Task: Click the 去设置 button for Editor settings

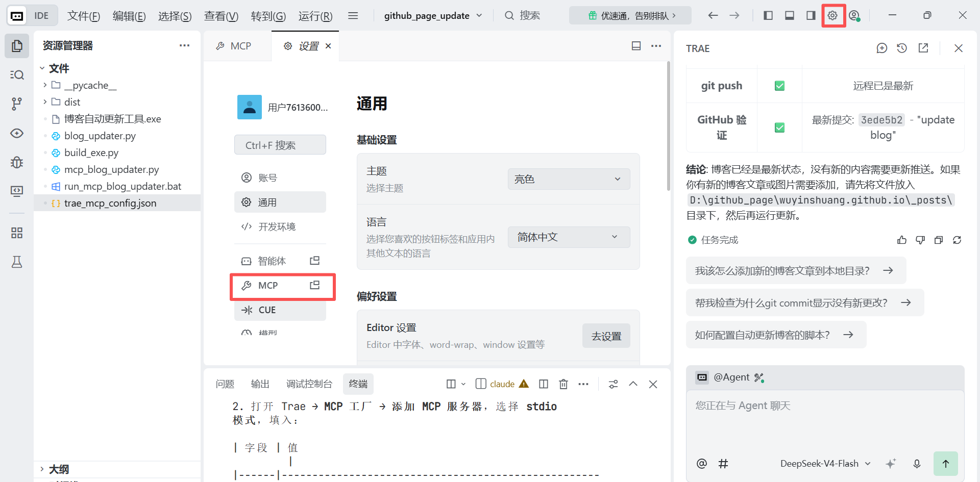Action: coord(606,336)
